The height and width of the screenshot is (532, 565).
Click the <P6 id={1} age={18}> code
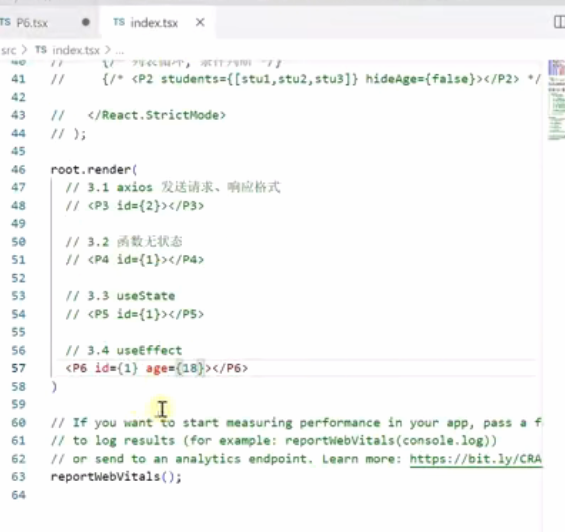(138, 368)
